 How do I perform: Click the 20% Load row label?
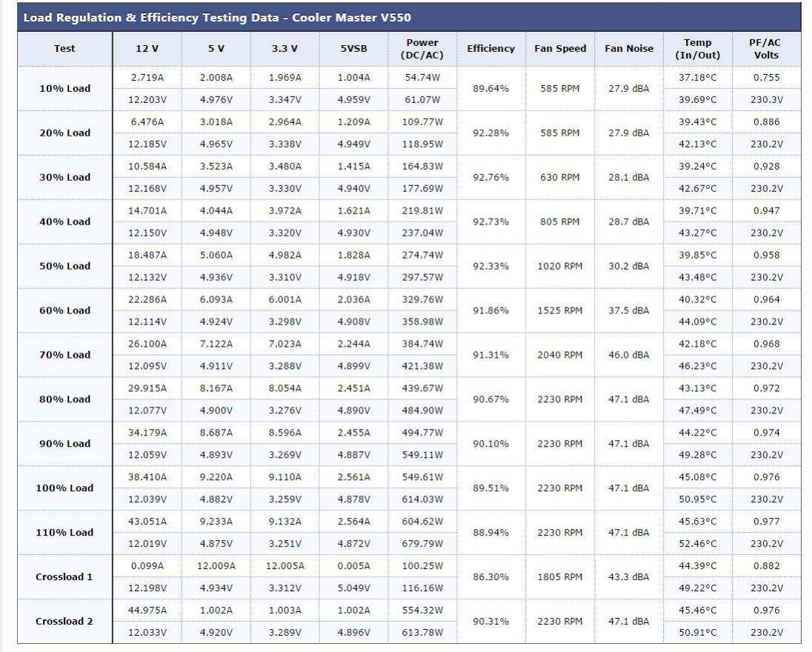tap(64, 133)
